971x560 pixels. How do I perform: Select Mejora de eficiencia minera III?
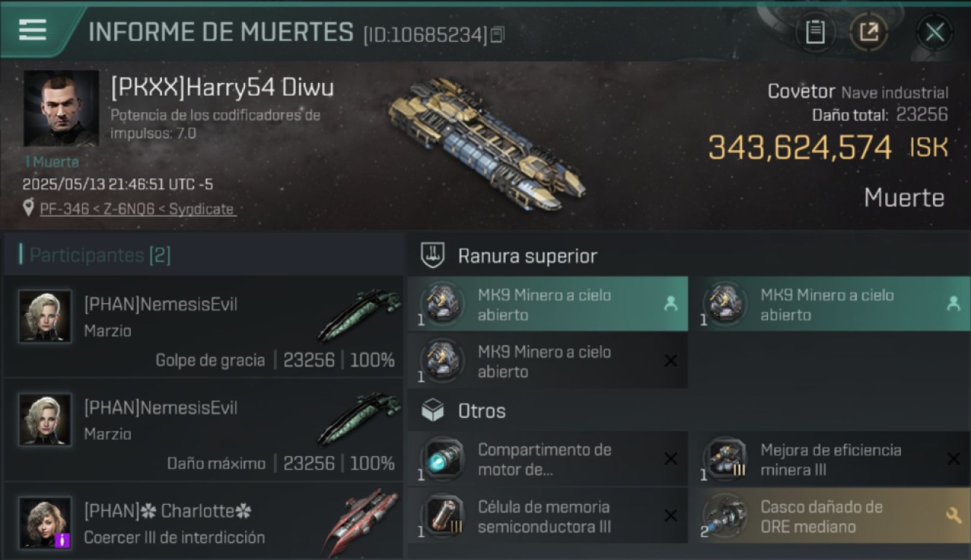click(831, 459)
